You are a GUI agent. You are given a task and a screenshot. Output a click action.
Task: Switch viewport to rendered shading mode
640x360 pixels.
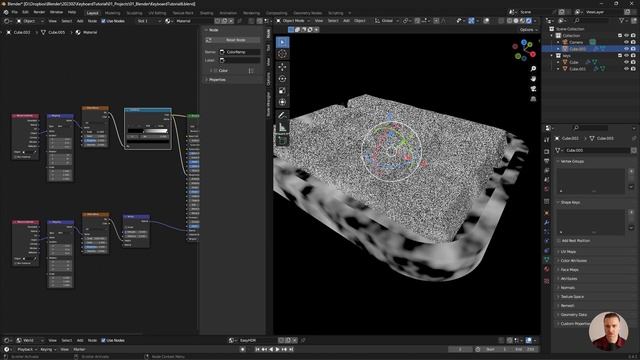click(x=529, y=20)
